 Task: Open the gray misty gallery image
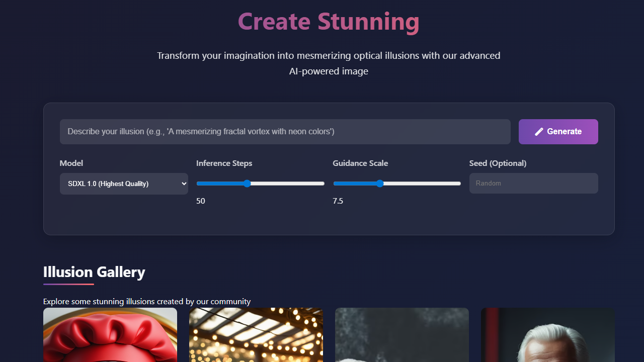click(402, 335)
